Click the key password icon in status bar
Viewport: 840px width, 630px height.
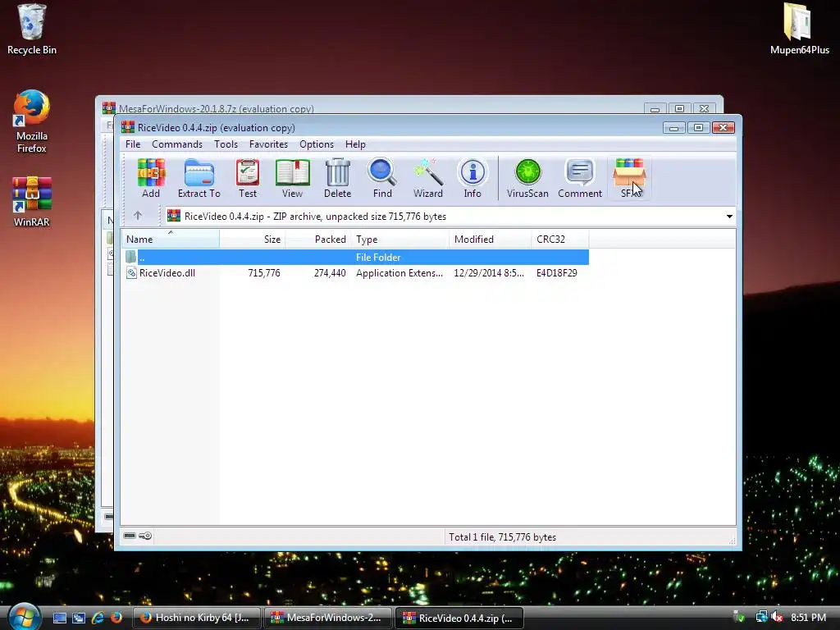145,536
